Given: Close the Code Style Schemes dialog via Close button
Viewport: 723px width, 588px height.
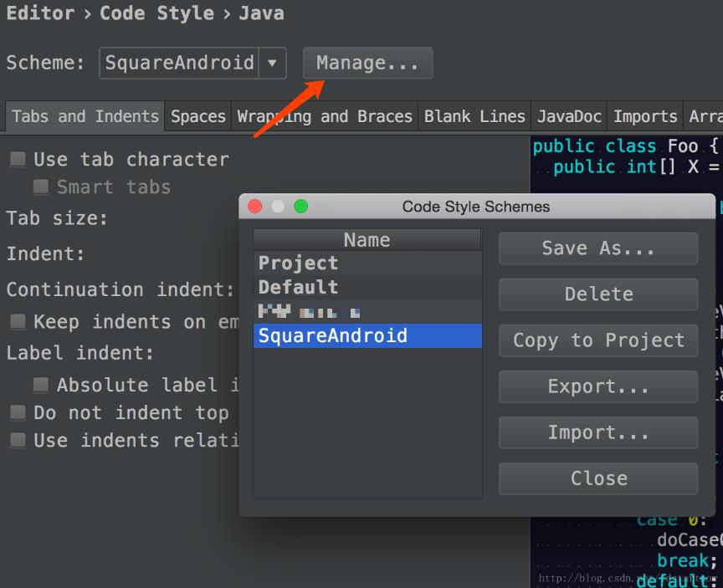Looking at the screenshot, I should coord(597,478).
